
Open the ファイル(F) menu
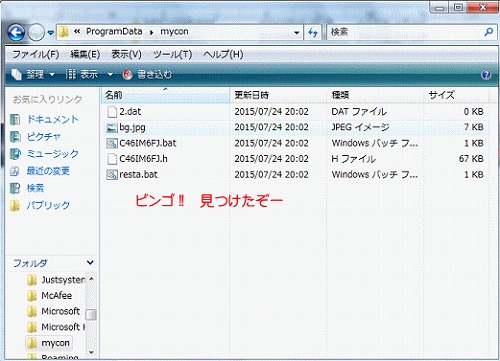(x=36, y=54)
